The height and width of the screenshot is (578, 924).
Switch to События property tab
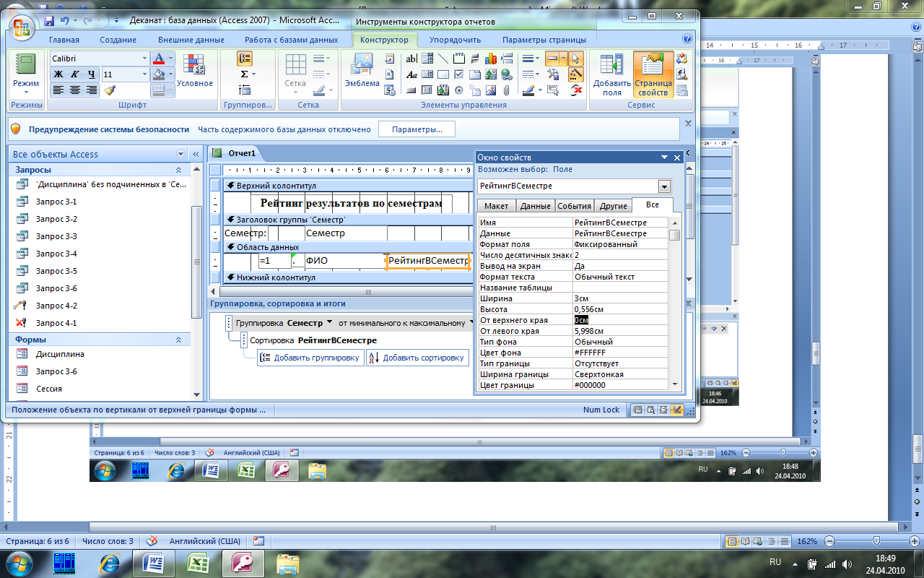(574, 206)
